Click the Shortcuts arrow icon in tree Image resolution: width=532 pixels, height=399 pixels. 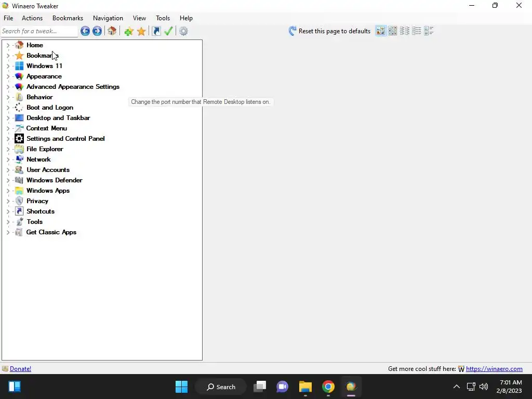tap(19, 211)
